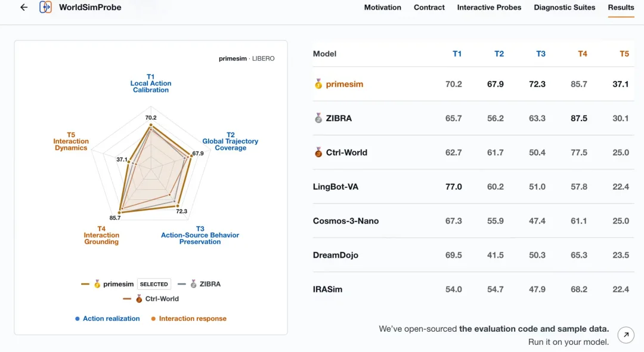Select the LingBot-VA table row
Screen dimensions: 644x352
click(473, 187)
